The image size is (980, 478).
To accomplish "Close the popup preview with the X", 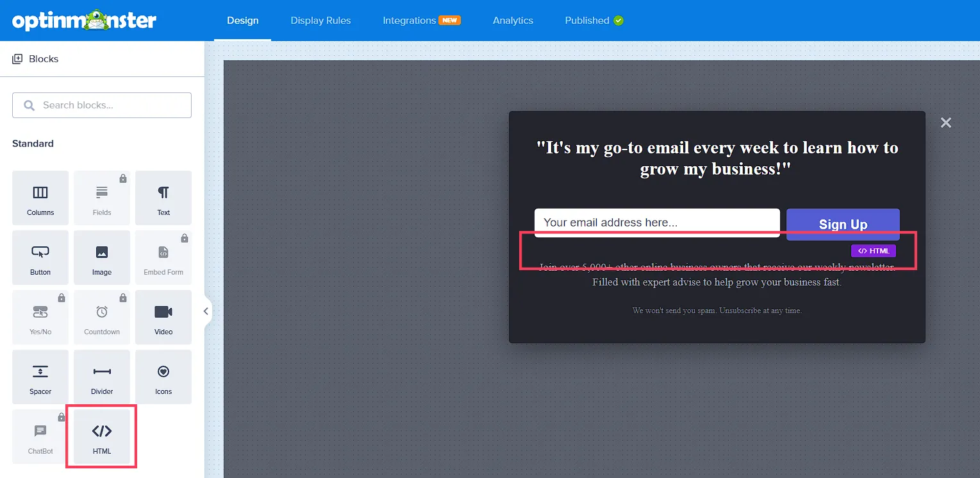I will pyautogui.click(x=945, y=123).
